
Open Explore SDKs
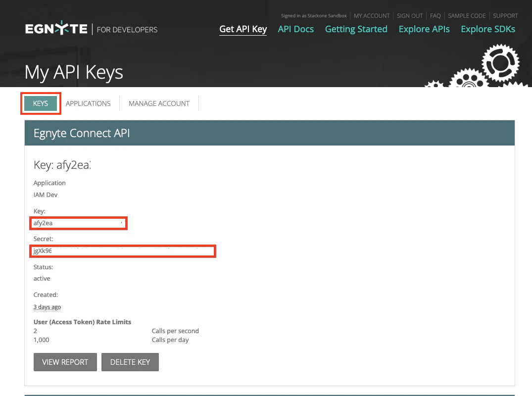pyautogui.click(x=488, y=29)
